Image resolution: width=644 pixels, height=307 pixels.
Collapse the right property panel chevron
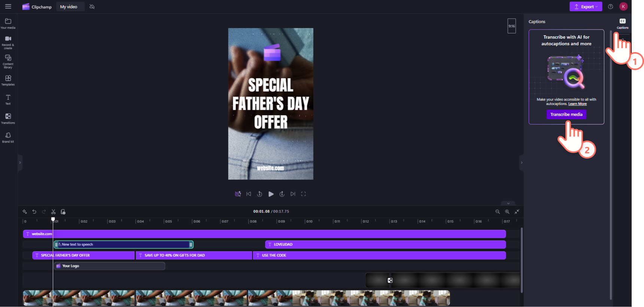(x=522, y=163)
